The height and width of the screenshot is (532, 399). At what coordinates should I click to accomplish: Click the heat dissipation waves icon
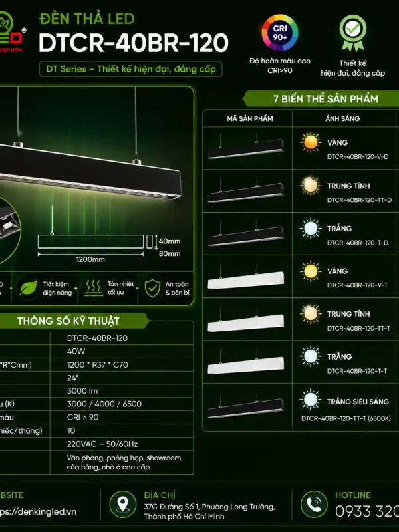[x=94, y=288]
